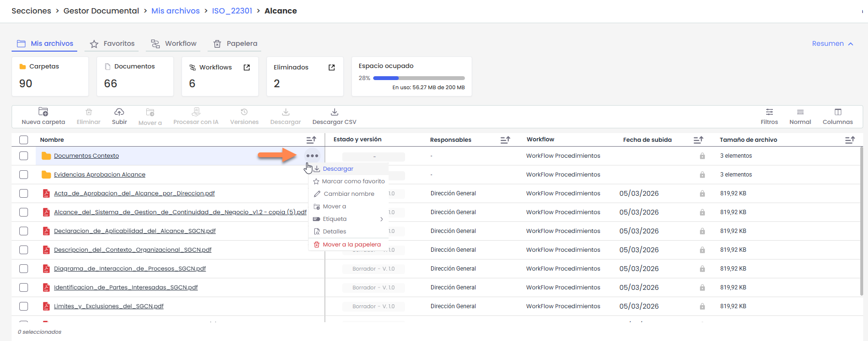Screen dimensions: 868x341
Task: Open the Columnas settings icon
Action: (838, 112)
